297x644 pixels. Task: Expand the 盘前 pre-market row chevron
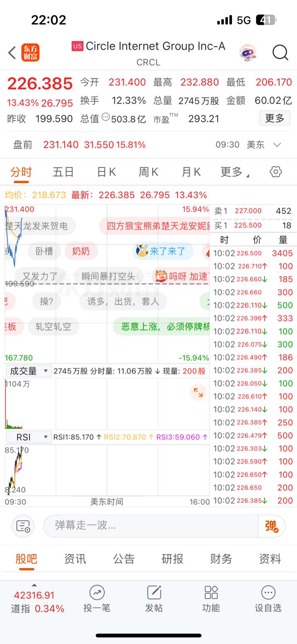click(277, 145)
